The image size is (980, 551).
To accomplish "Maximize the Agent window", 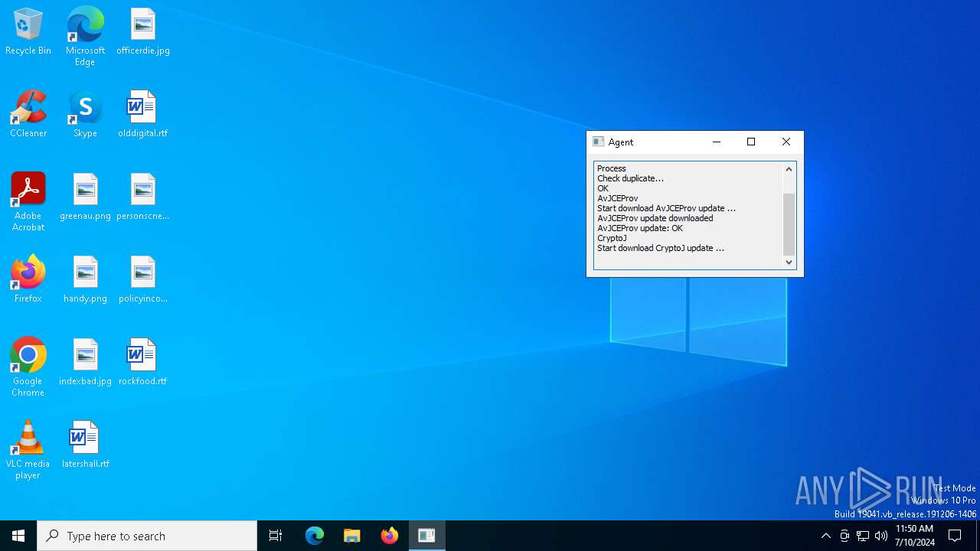I will [751, 142].
